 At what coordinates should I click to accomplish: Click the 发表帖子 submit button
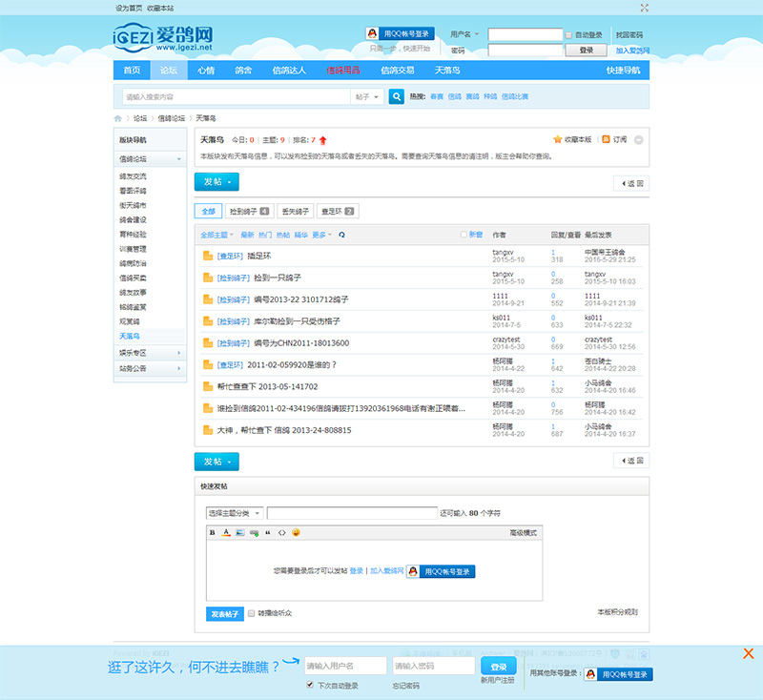click(225, 614)
